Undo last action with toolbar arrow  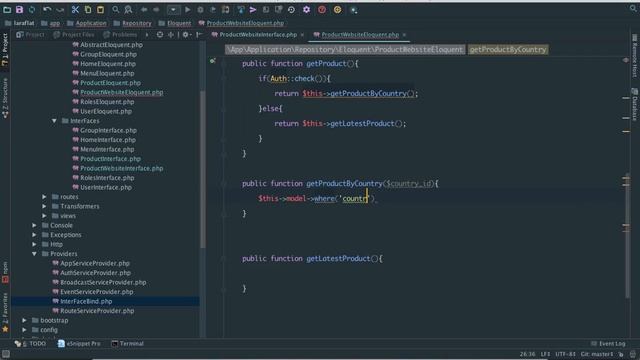[47, 9]
